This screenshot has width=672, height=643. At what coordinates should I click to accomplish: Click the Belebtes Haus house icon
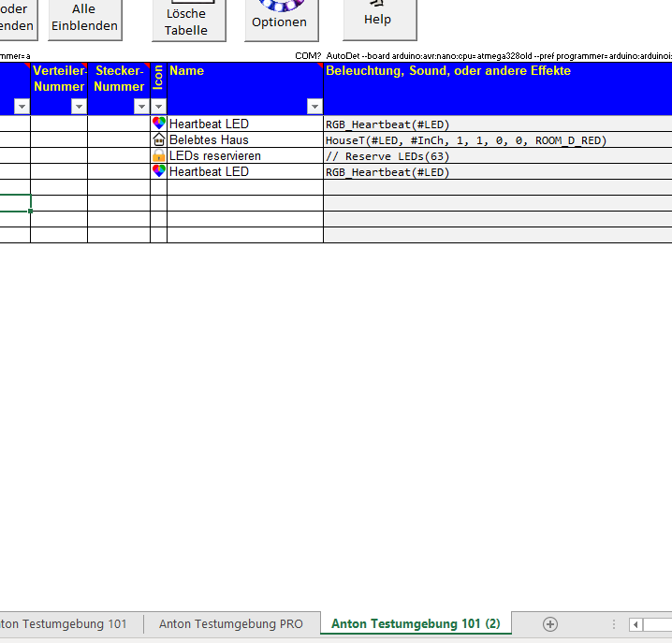158,139
